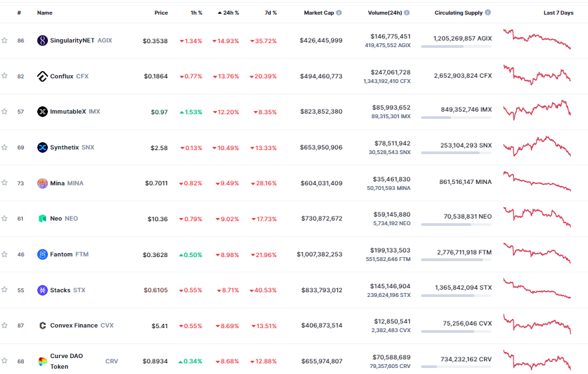Sort by Circulating Supply column header
The image size is (588, 374).
click(x=458, y=13)
